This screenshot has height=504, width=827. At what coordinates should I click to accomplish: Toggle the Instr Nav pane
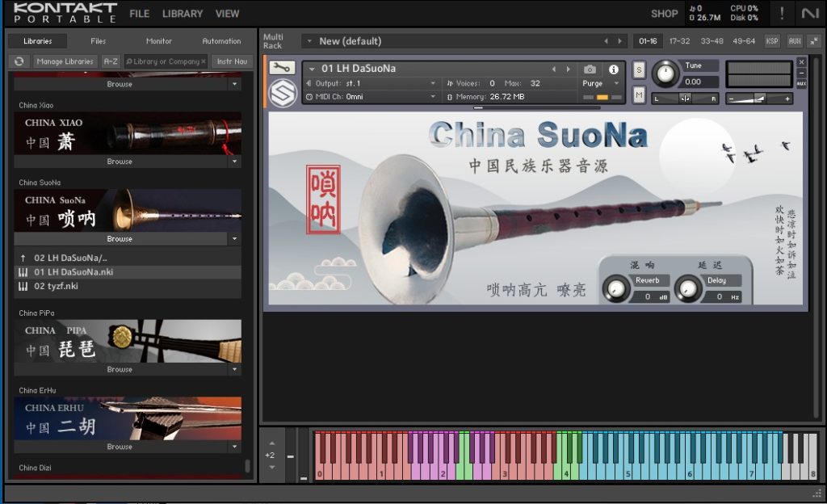pyautogui.click(x=232, y=61)
